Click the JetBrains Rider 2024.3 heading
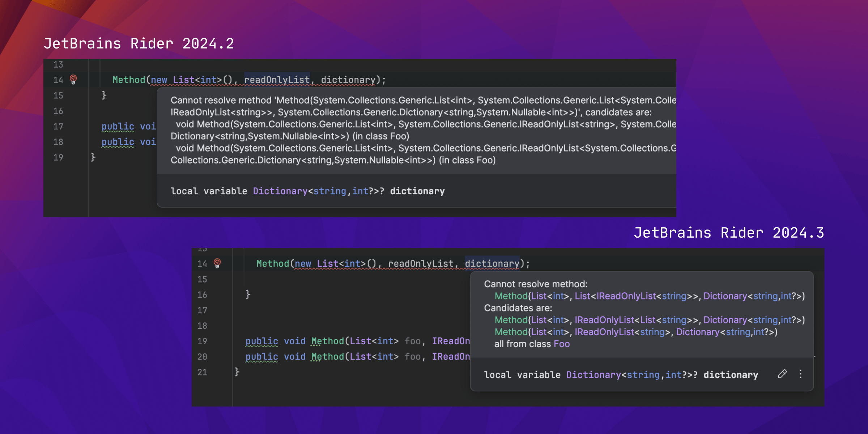This screenshot has height=434, width=868. pos(729,233)
